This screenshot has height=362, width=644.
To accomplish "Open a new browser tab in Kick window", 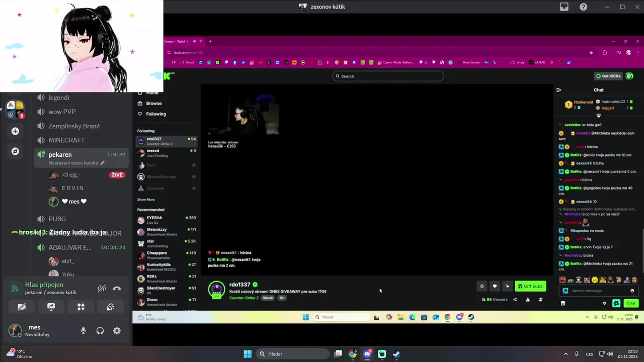I will (x=210, y=41).
